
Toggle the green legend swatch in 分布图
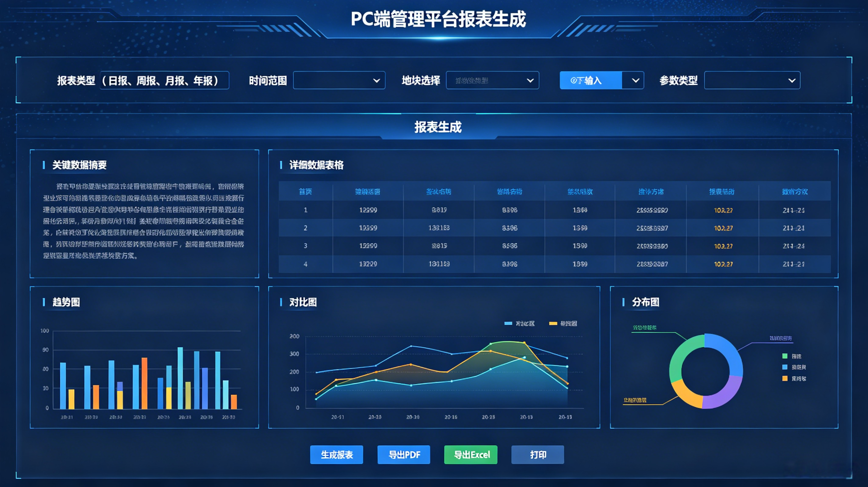coord(785,356)
